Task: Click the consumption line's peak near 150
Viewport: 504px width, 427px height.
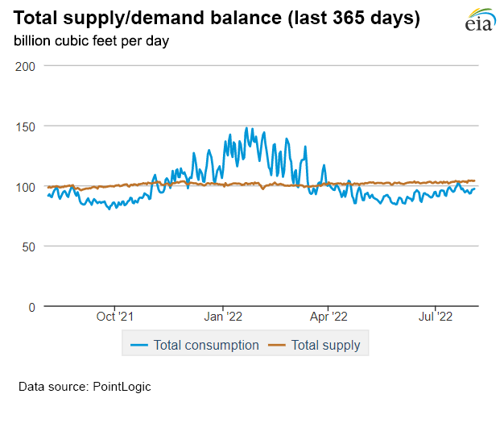Action: coord(247,128)
